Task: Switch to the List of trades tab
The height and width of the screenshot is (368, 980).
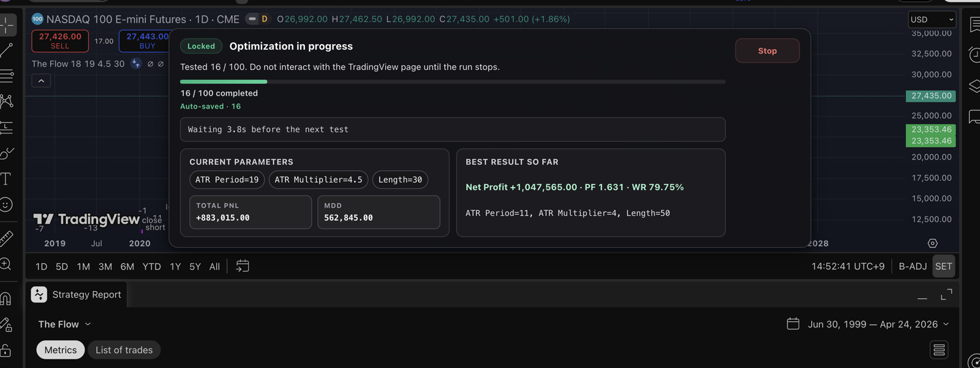Action: (124, 350)
